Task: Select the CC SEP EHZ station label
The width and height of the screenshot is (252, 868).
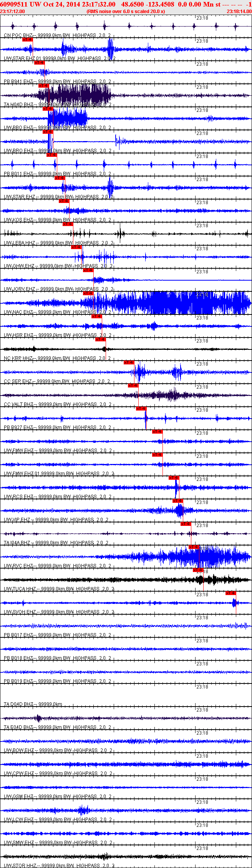Action: click(x=57, y=381)
